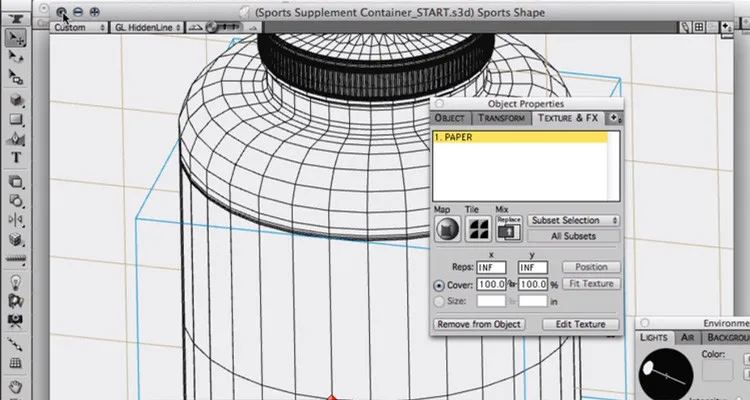Select the Camera object tool
750x400 pixels.
point(15,320)
